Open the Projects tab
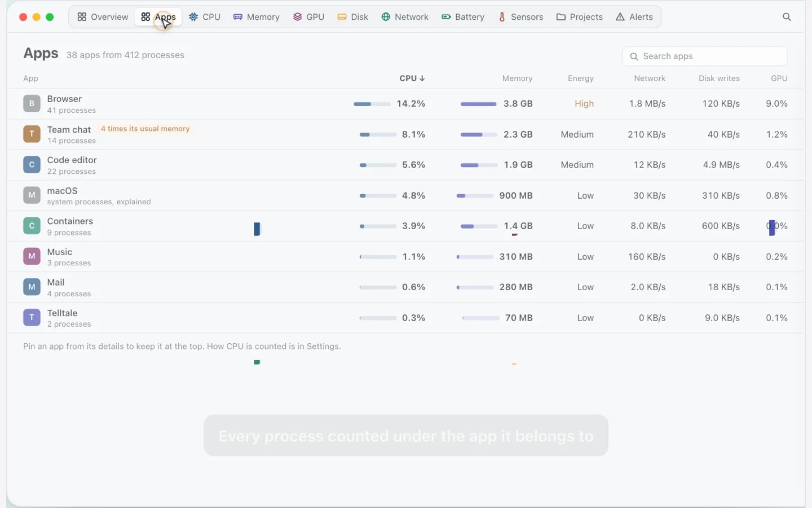Viewport: 812px width, 508px height. pos(580,17)
